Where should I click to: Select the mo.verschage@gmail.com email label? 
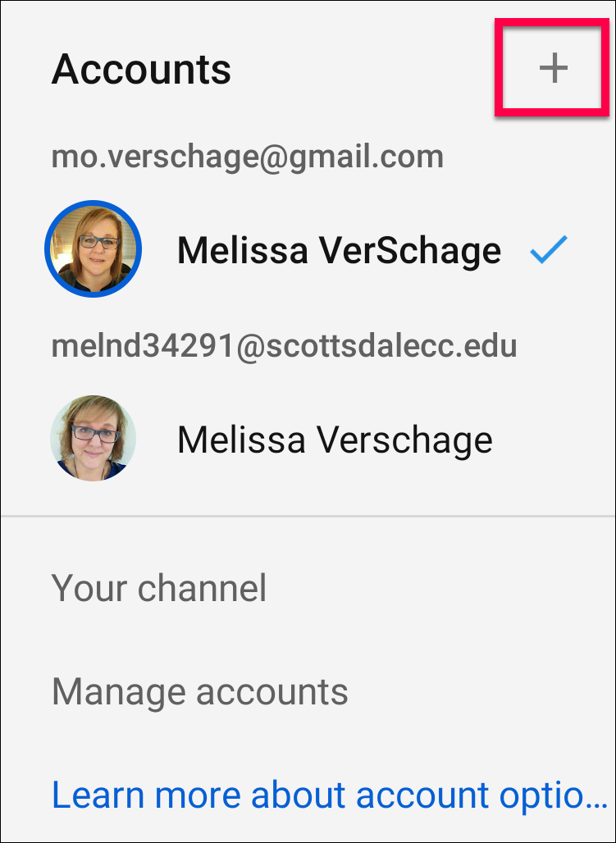click(248, 157)
